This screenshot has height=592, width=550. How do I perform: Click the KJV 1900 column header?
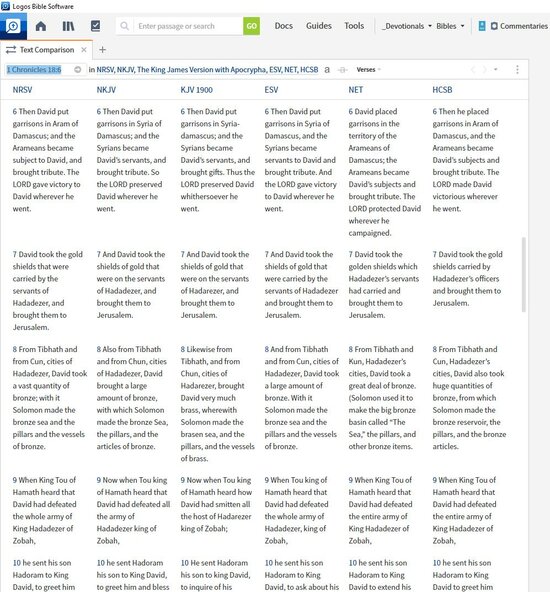[x=197, y=90]
